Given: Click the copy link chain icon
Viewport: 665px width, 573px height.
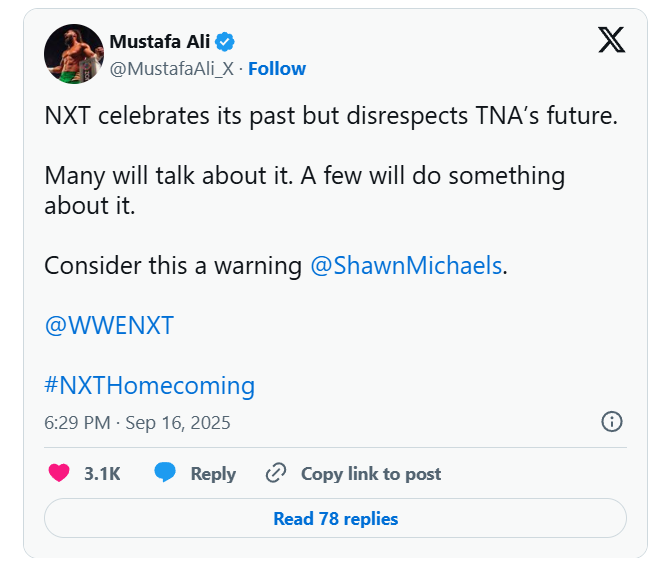Looking at the screenshot, I should 276,473.
